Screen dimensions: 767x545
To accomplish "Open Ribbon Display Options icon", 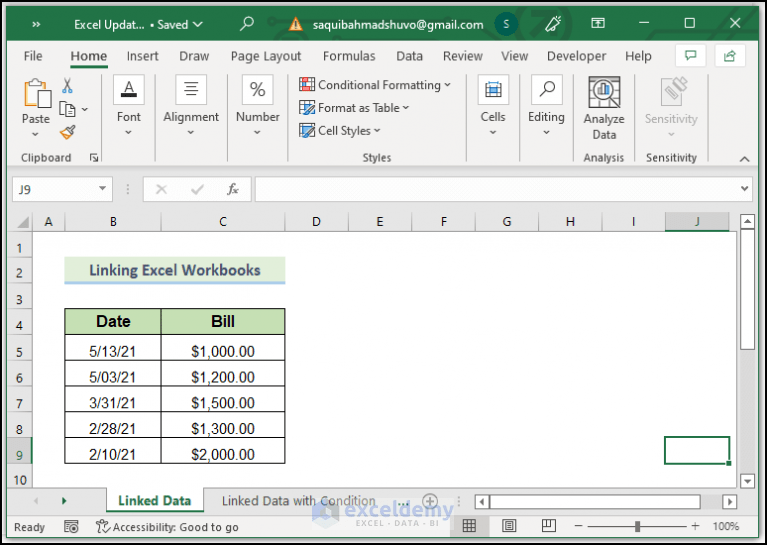I will [598, 23].
